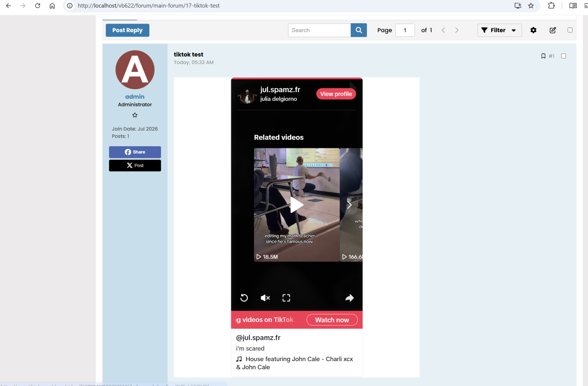588x386 pixels.
Task: Reload the page with refresh icon
Action: click(x=38, y=6)
